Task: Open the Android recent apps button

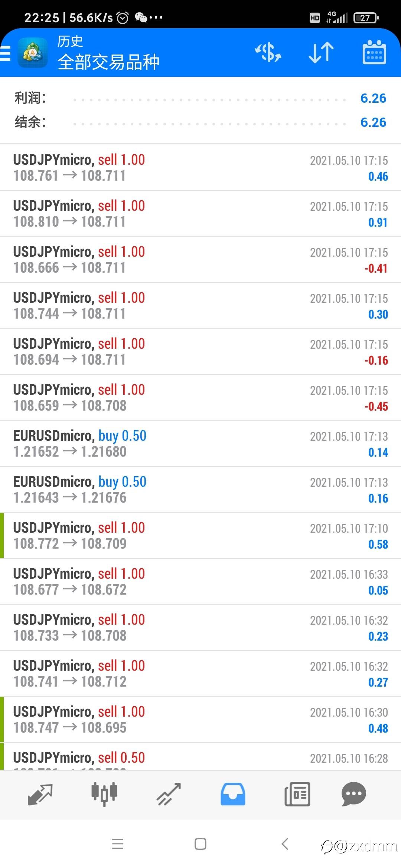Action: click(x=118, y=844)
